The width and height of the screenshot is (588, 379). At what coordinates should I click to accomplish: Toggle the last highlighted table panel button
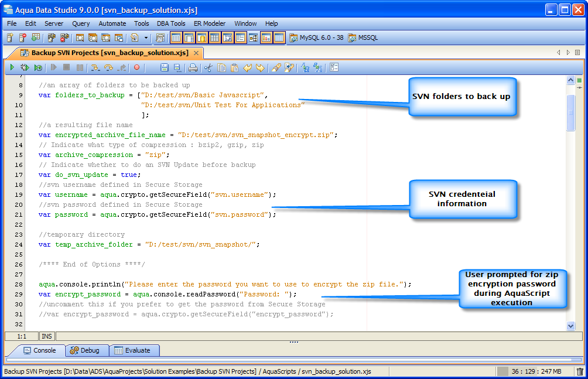pos(279,37)
